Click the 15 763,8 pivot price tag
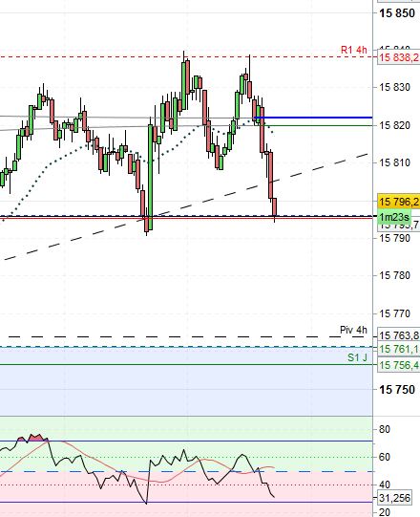420x517 pixels. (399, 335)
